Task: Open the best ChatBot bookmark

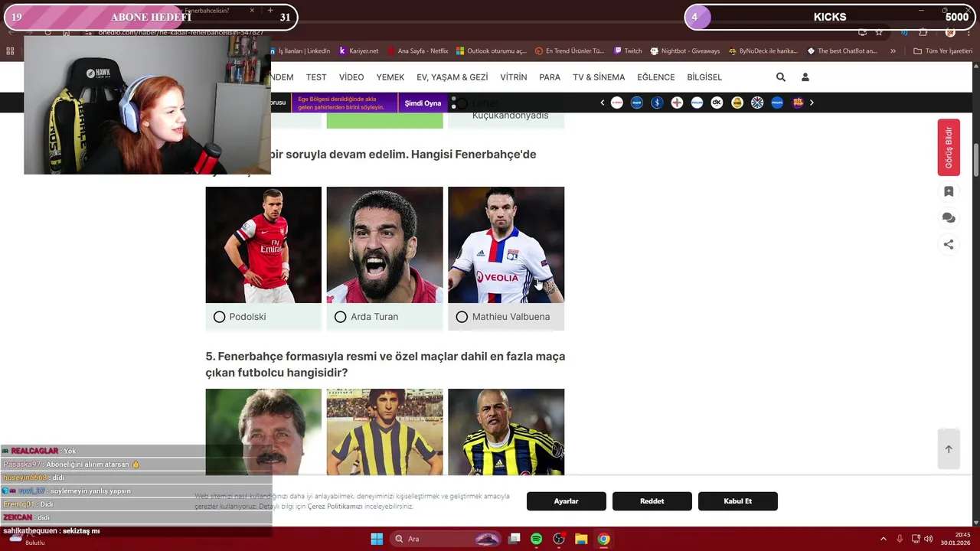Action: pos(842,51)
